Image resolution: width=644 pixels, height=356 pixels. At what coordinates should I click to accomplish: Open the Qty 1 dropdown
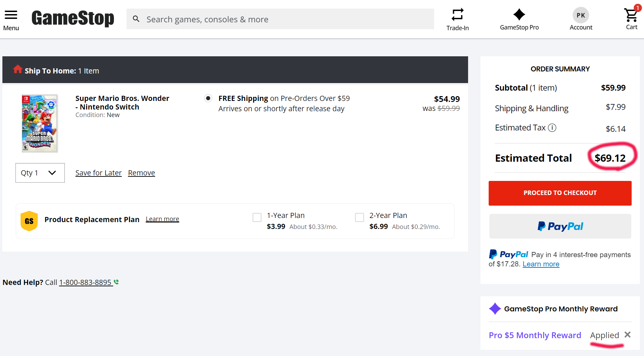40,173
